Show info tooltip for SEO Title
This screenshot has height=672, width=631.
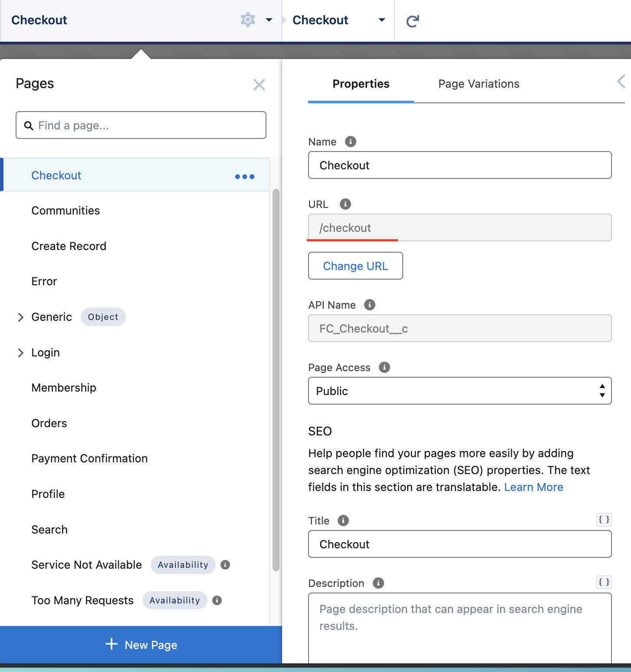pos(343,520)
